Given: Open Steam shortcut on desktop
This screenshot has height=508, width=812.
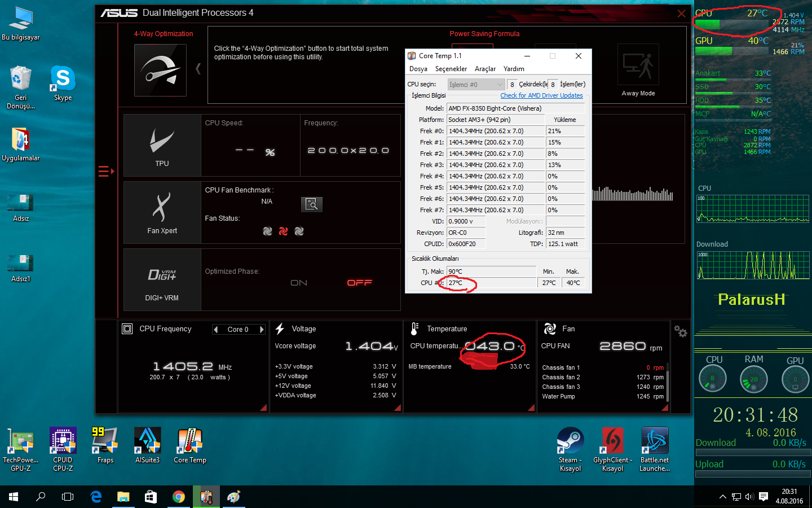Looking at the screenshot, I should [x=570, y=449].
